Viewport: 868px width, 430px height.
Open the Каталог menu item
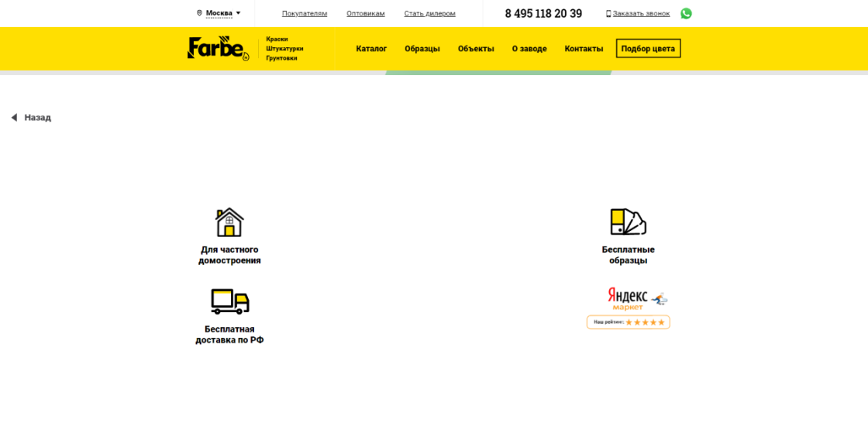coord(371,49)
